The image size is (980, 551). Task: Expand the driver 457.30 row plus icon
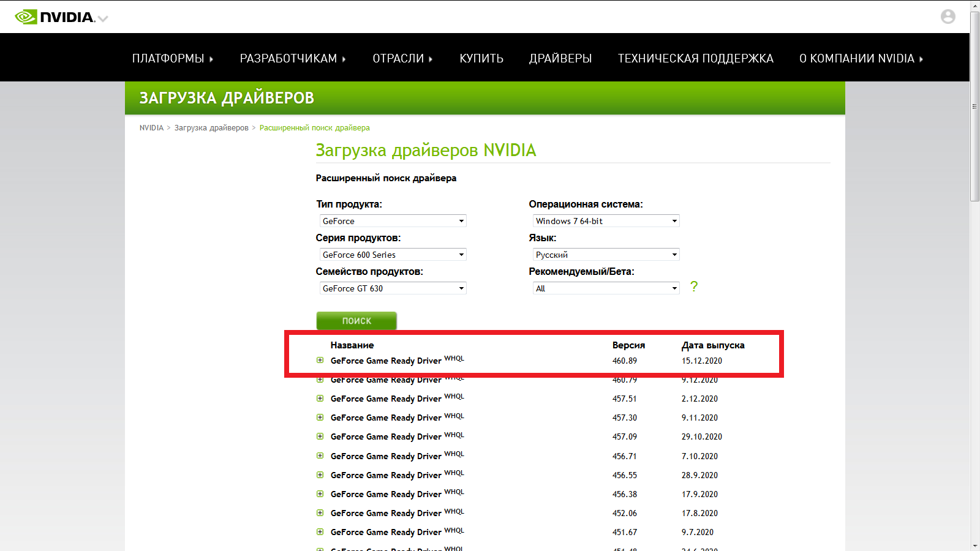[x=320, y=417]
